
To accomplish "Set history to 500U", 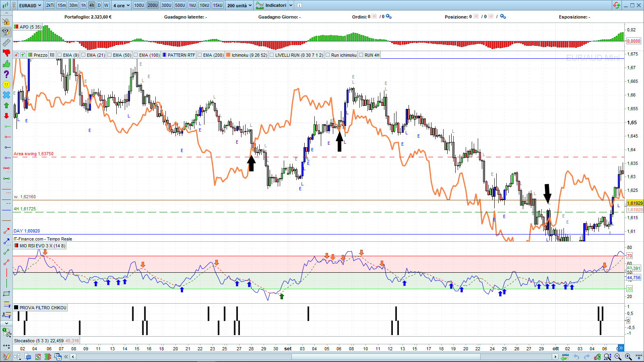I will pos(180,5).
